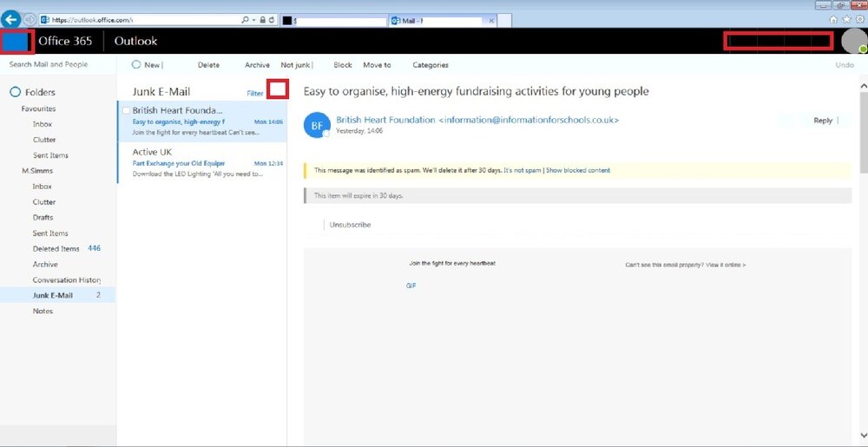This screenshot has height=447, width=868.
Task: Click Undo in the toolbar
Action: (x=845, y=65)
